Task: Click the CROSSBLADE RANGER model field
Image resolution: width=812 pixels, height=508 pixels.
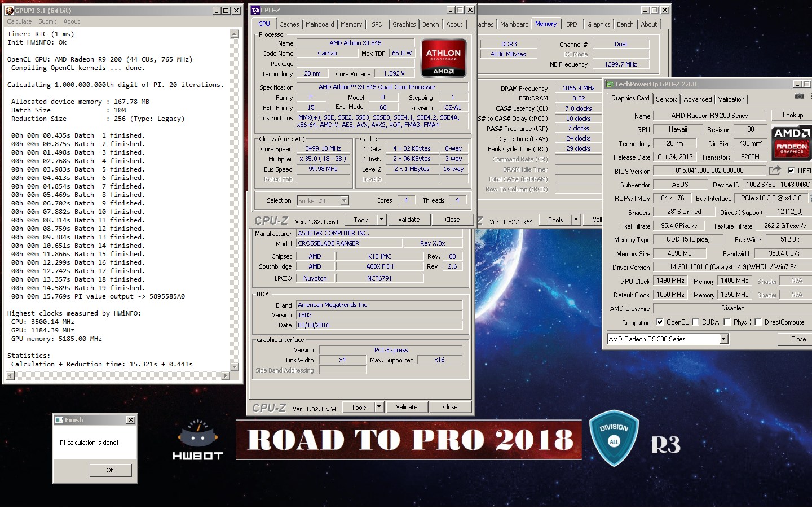Action: point(350,243)
